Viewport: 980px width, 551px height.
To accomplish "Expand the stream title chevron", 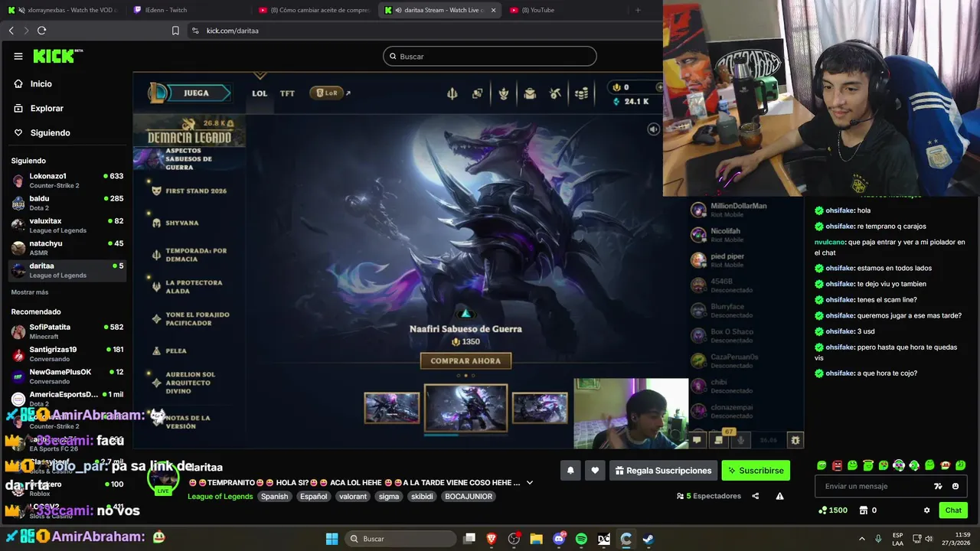I will pos(530,483).
